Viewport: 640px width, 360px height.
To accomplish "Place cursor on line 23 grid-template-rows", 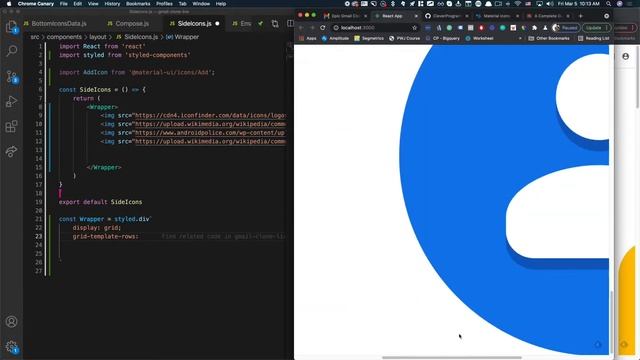I will pos(105,236).
